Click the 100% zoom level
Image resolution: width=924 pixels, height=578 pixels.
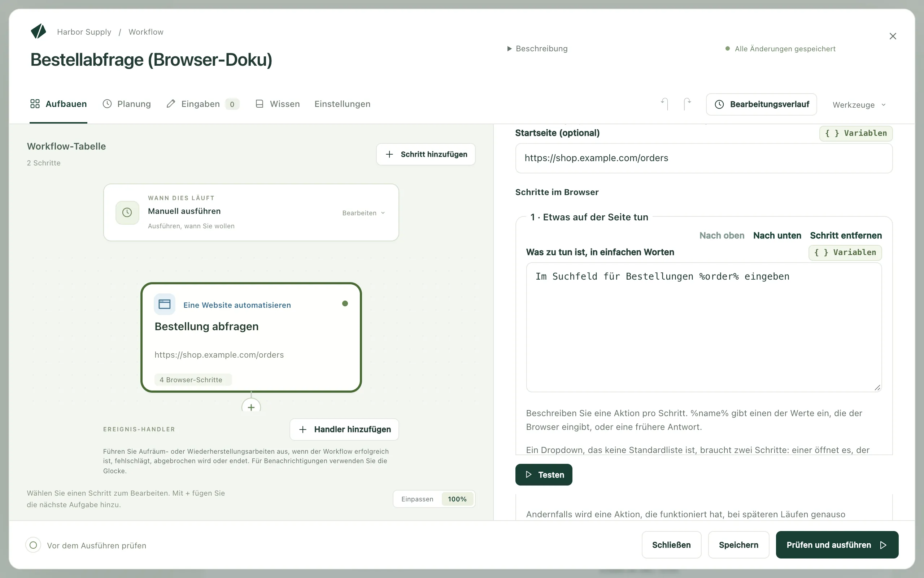pos(457,499)
